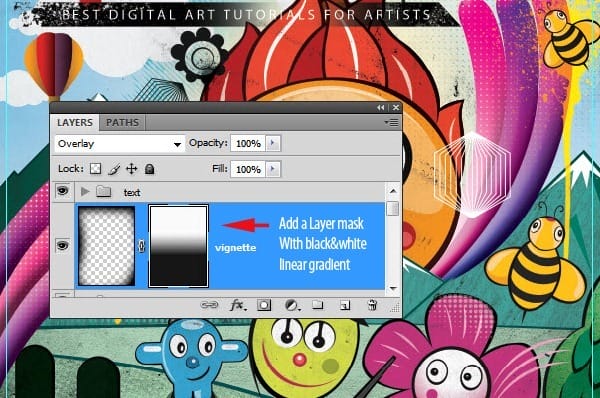The height and width of the screenshot is (398, 600).
Task: Select the text group folder icon
Action: pyautogui.click(x=103, y=191)
